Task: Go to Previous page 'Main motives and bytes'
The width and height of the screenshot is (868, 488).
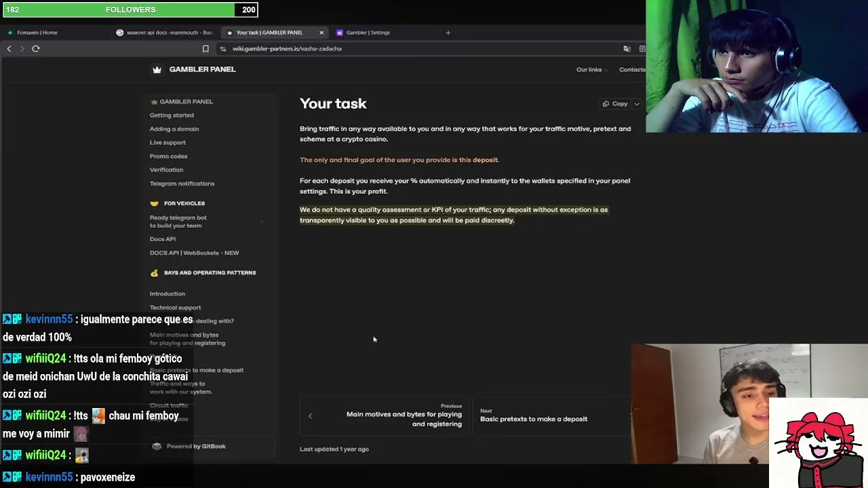Action: click(384, 416)
